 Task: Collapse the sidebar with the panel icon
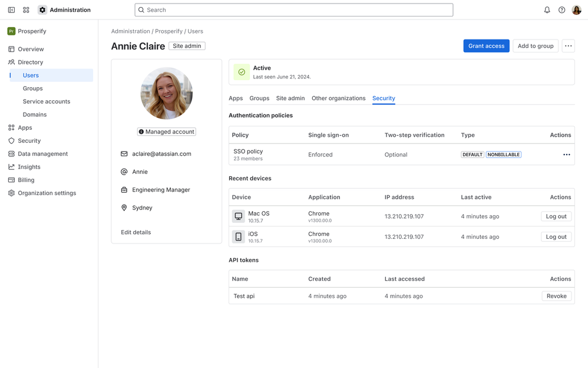(x=11, y=10)
